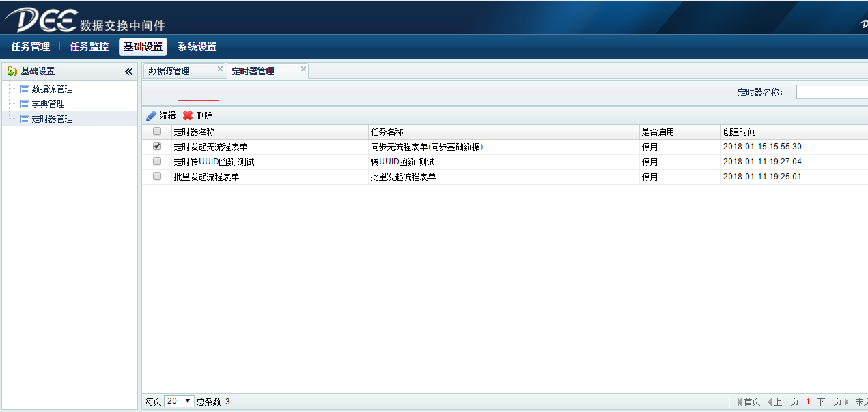Collapse the 基础设置 sidebar panel
The height and width of the screenshot is (412, 868).
point(128,71)
